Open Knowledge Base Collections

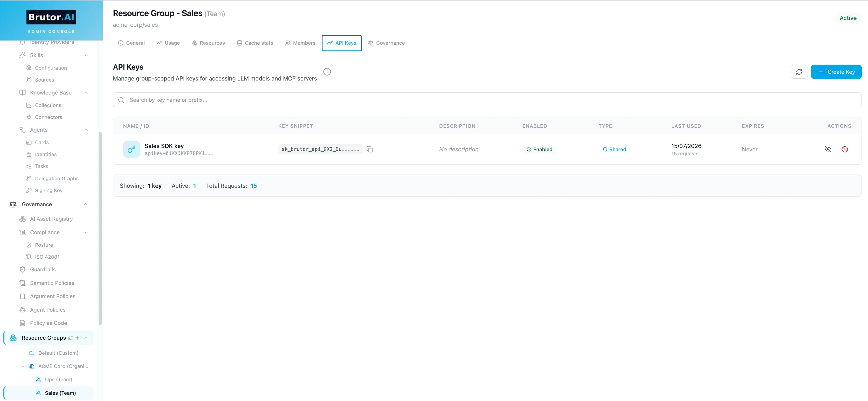[48, 105]
